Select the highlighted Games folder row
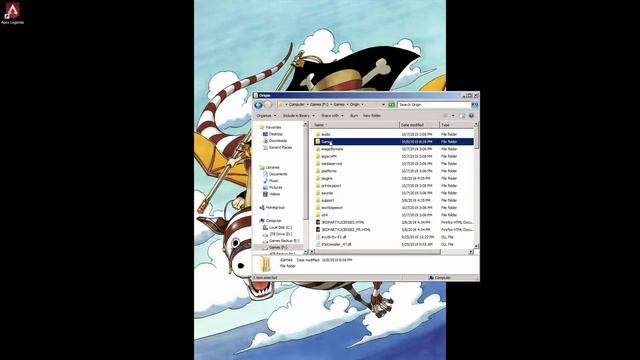Image resolution: width=640 pixels, height=360 pixels. coord(394,142)
